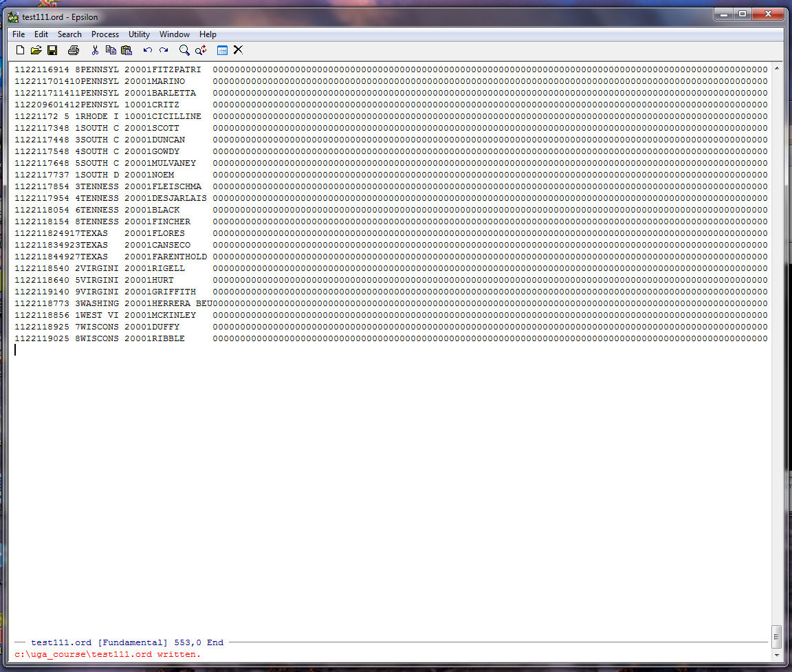Start a search with the magnifier icon

click(184, 50)
